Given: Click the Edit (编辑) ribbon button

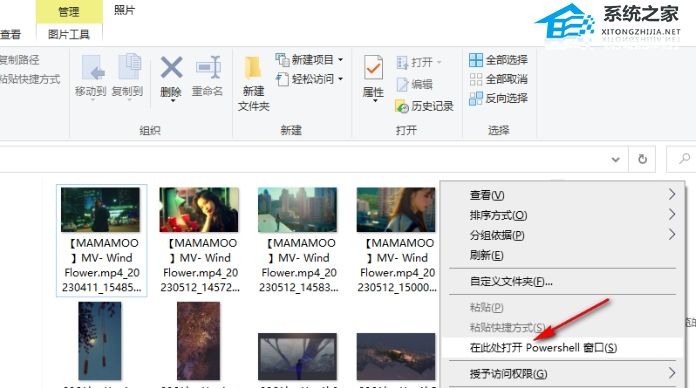Looking at the screenshot, I should (414, 84).
